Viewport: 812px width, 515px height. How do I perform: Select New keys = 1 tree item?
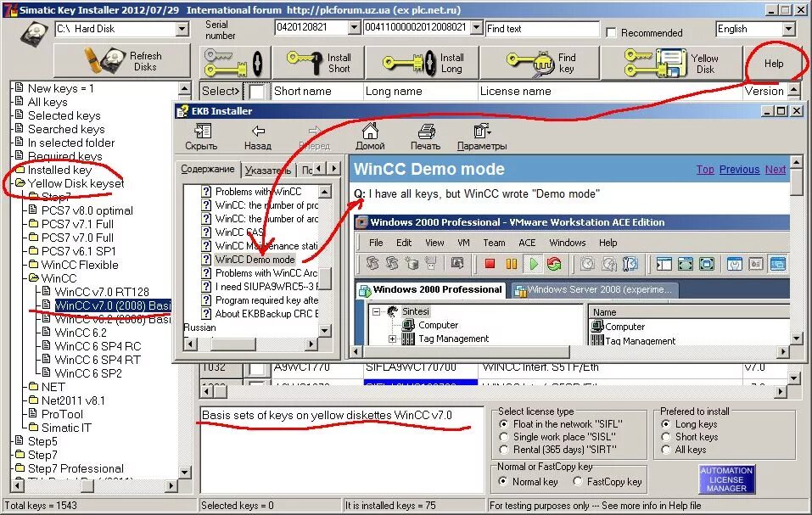pos(60,88)
